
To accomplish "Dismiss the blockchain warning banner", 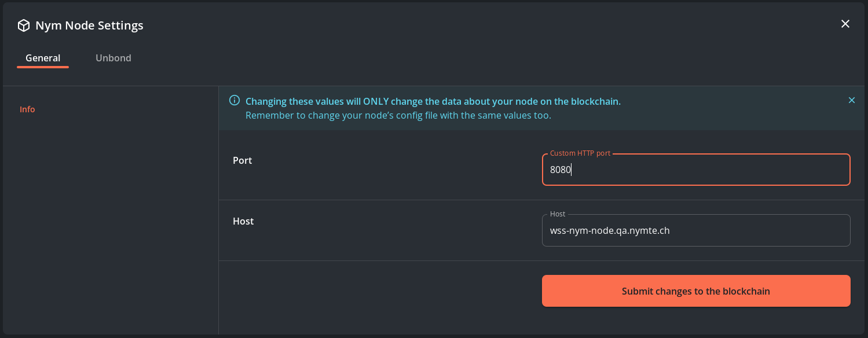I will click(x=852, y=100).
